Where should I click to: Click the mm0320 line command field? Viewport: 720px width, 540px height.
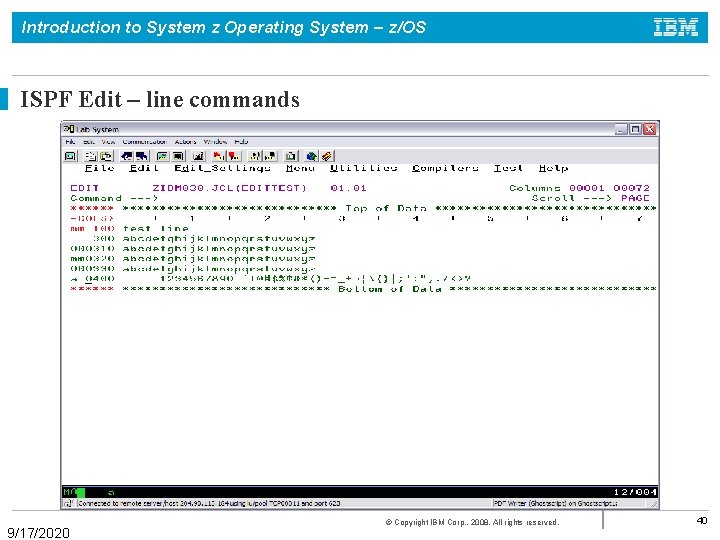(x=92, y=259)
